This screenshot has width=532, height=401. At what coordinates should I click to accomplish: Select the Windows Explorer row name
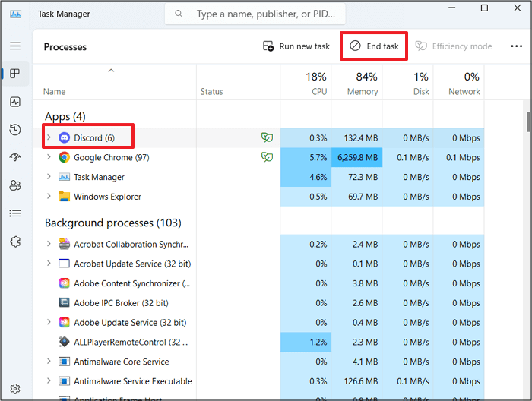point(108,197)
